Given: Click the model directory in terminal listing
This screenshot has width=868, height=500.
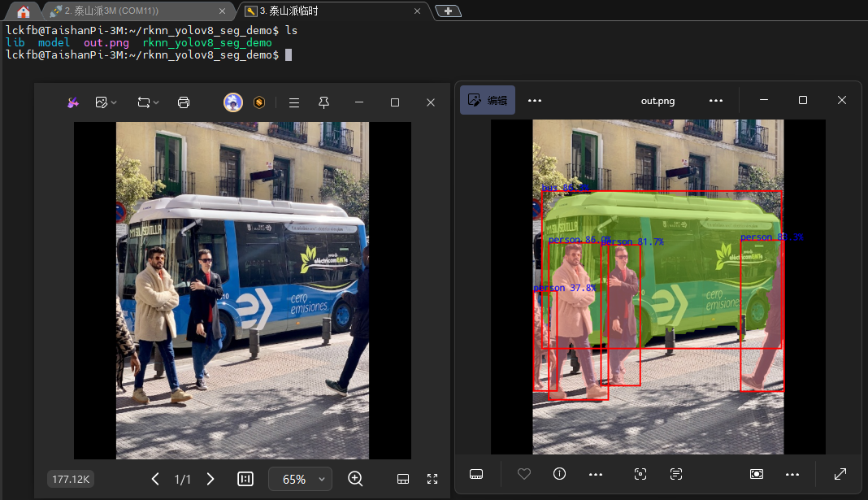Looking at the screenshot, I should click(54, 42).
